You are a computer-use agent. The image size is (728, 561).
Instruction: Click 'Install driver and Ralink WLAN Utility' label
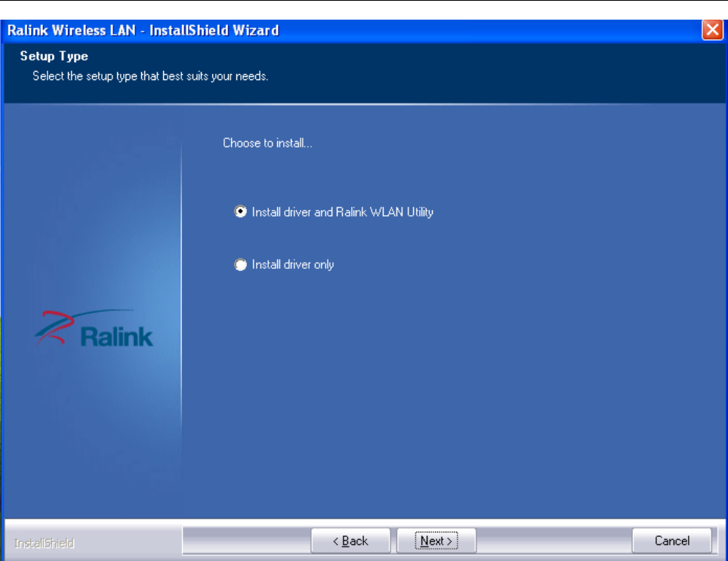(x=342, y=212)
